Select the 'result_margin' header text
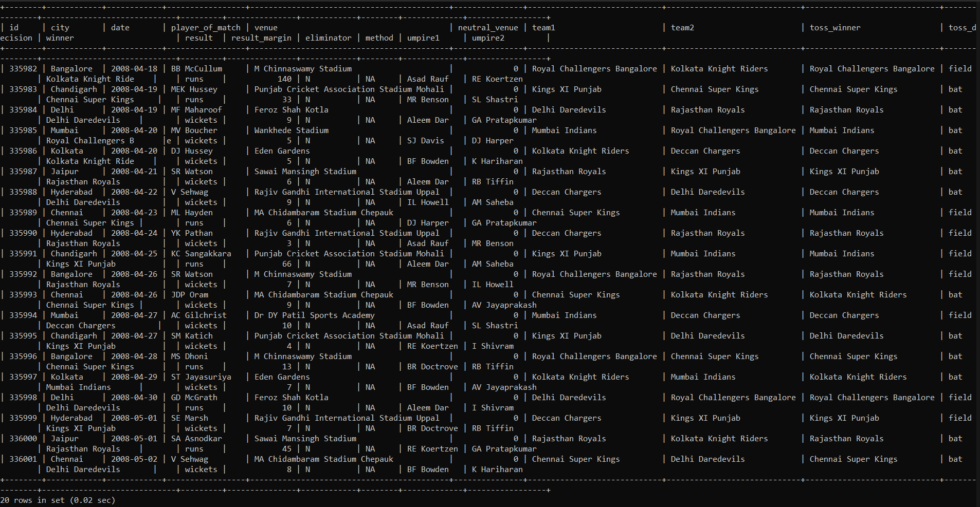This screenshot has height=507, width=980. 261,38
